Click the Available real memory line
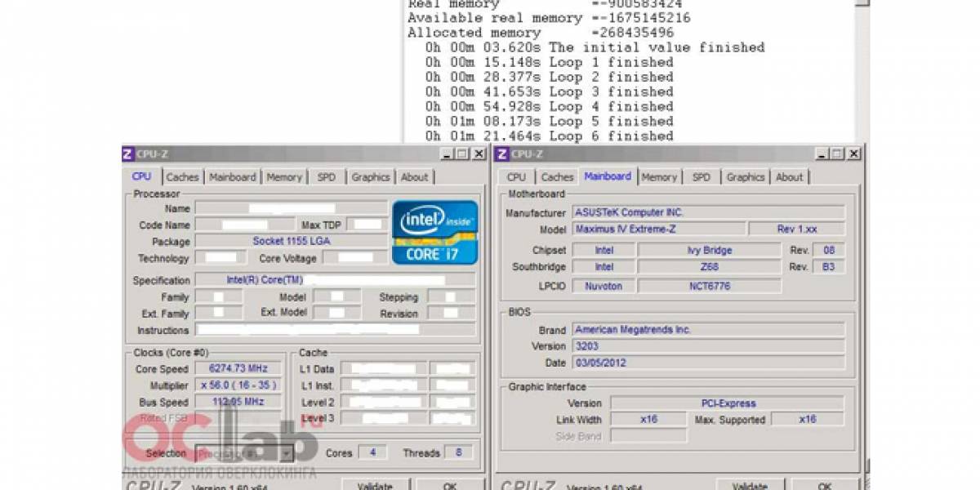This screenshot has height=490, width=980. [549, 18]
